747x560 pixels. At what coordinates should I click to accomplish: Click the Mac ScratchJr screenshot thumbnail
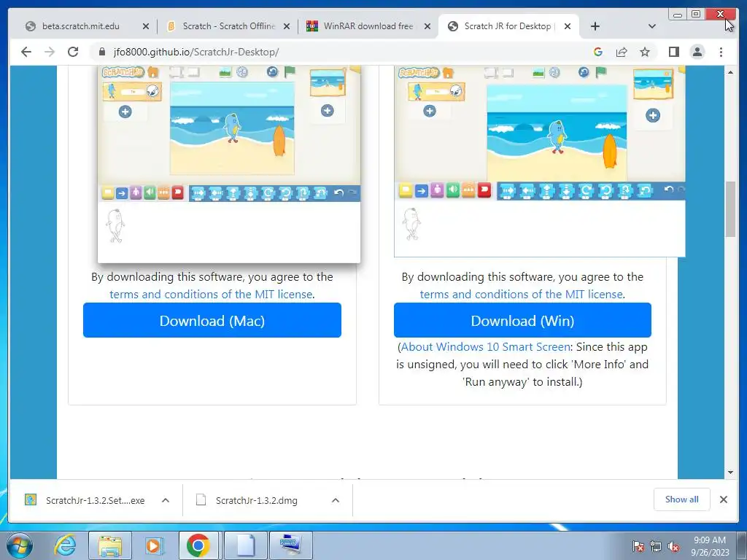pos(229,164)
